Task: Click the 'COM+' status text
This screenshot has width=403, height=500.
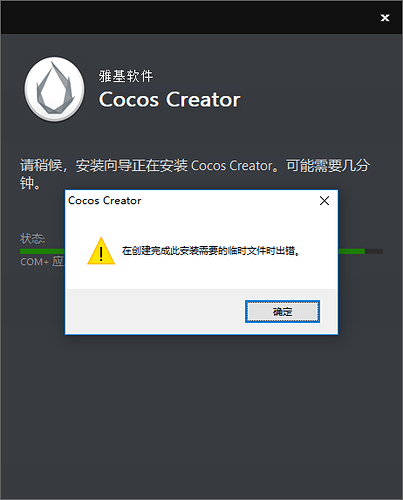Action: [x=35, y=262]
